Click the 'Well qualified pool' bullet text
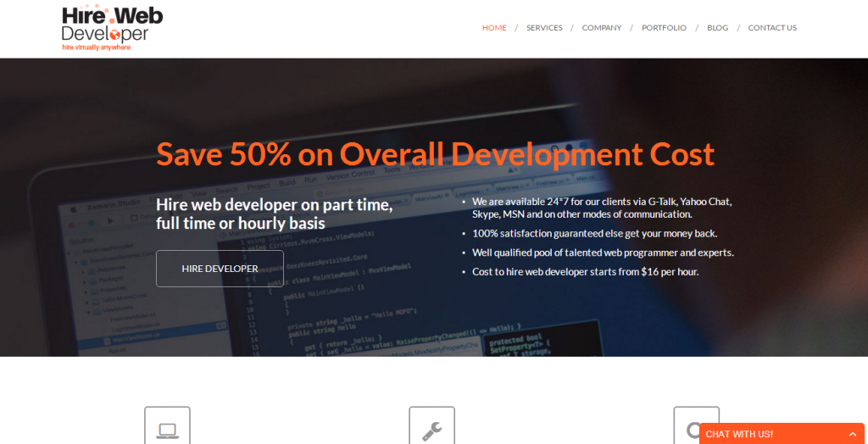The image size is (868, 444). coord(603,253)
